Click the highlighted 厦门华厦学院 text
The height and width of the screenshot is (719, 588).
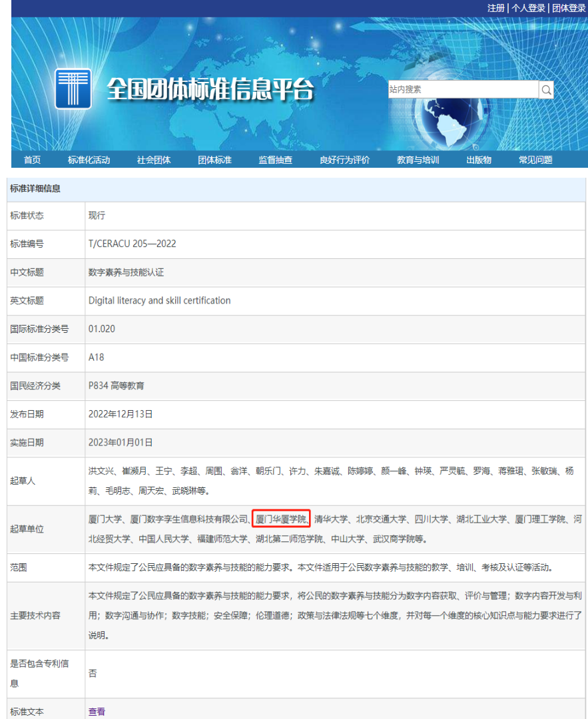pos(282,519)
